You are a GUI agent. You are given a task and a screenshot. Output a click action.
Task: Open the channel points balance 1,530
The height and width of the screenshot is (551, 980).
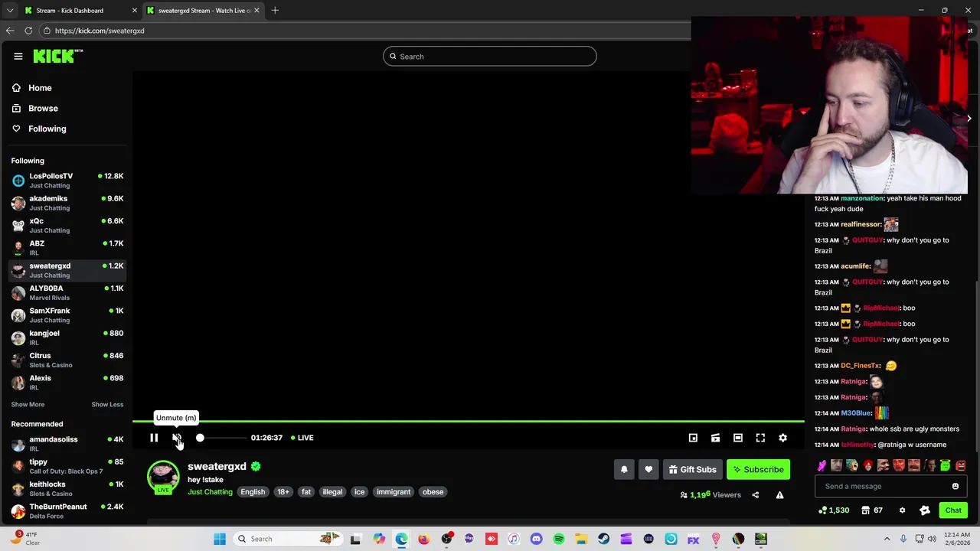click(834, 510)
